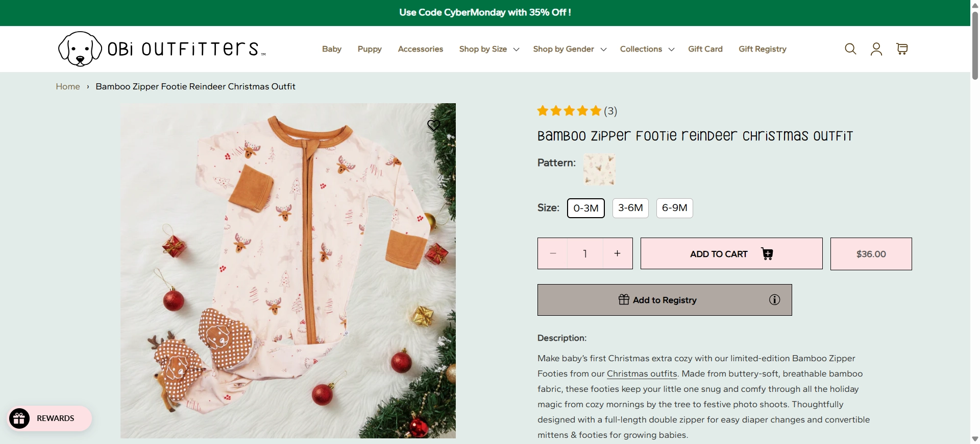980x444 pixels.
Task: Click the wishlist heart on product image
Action: click(x=434, y=125)
